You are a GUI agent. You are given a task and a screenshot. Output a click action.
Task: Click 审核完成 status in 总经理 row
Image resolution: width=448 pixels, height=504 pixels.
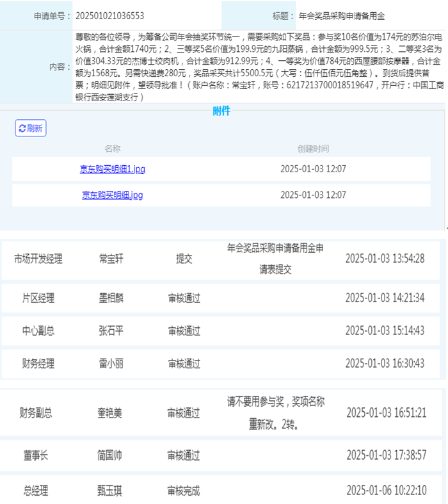coord(184,491)
